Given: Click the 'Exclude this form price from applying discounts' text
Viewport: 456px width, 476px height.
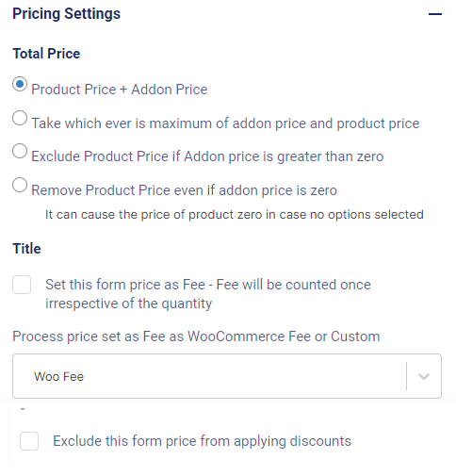Looking at the screenshot, I should (202, 441).
